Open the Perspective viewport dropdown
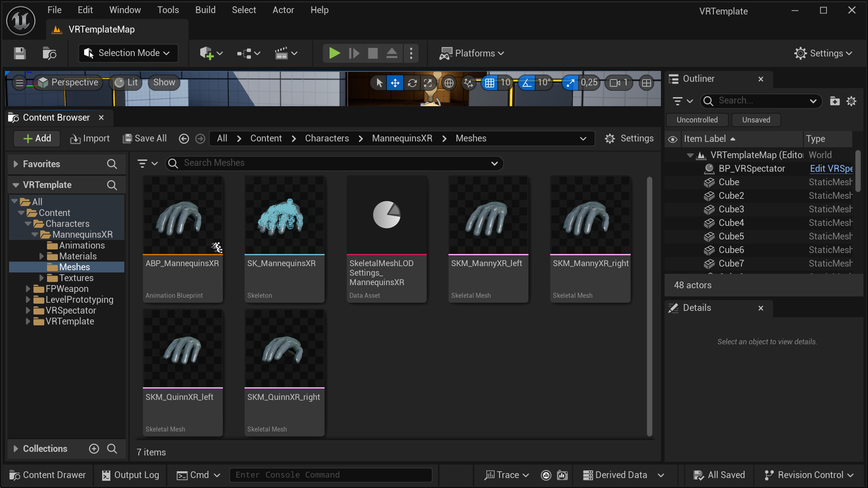The height and width of the screenshot is (488, 868). click(68, 82)
